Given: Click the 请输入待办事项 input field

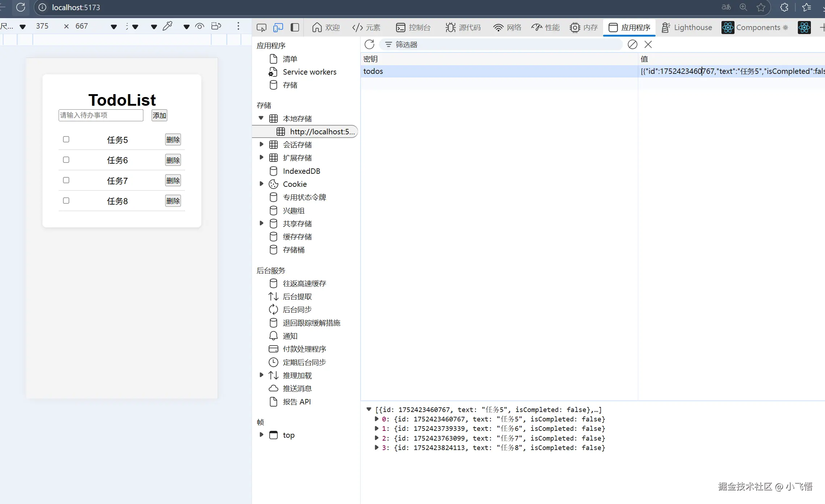Looking at the screenshot, I should (101, 115).
